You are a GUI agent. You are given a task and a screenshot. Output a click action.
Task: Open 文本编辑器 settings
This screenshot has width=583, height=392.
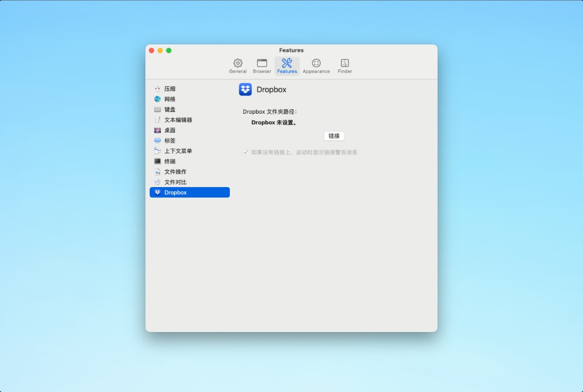click(189, 120)
